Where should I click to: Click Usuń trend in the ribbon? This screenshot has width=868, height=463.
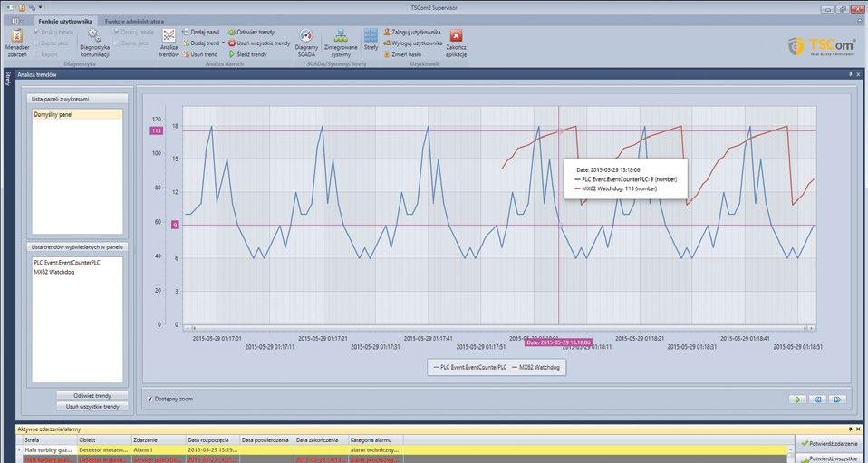200,54
